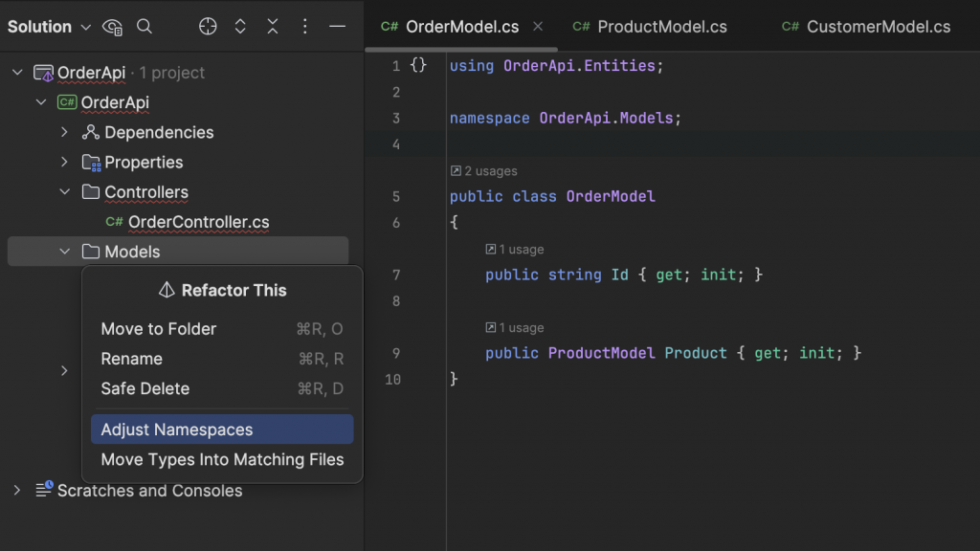Screen dimensions: 980x551
Task: Collapse the Controllers folder
Action: point(65,191)
